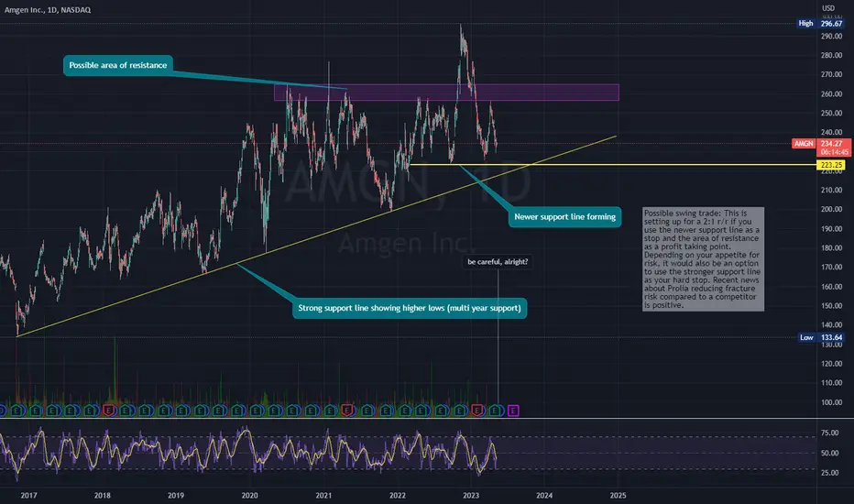Click the 234.27 current price label
The height and width of the screenshot is (504, 854).
click(x=832, y=144)
